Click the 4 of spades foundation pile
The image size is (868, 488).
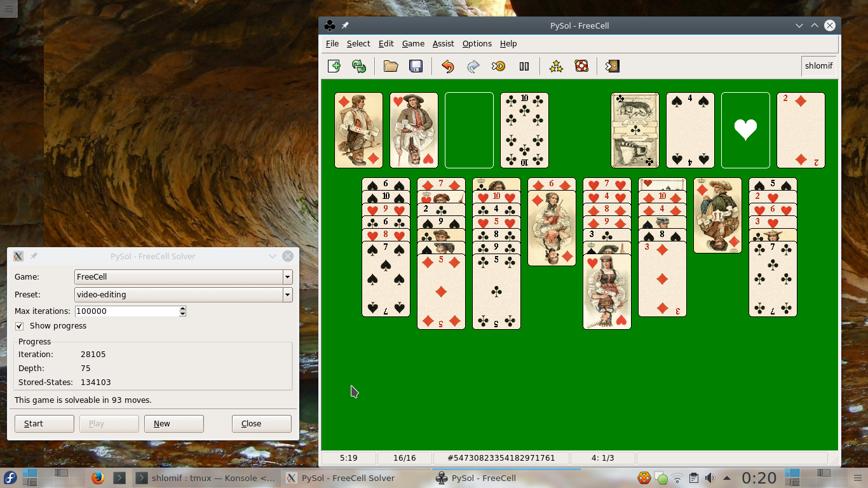(690, 130)
